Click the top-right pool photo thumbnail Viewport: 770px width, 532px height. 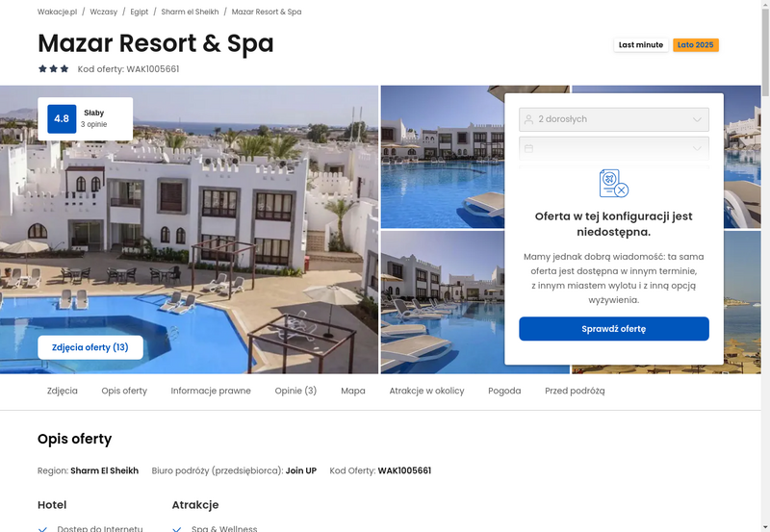(742, 157)
